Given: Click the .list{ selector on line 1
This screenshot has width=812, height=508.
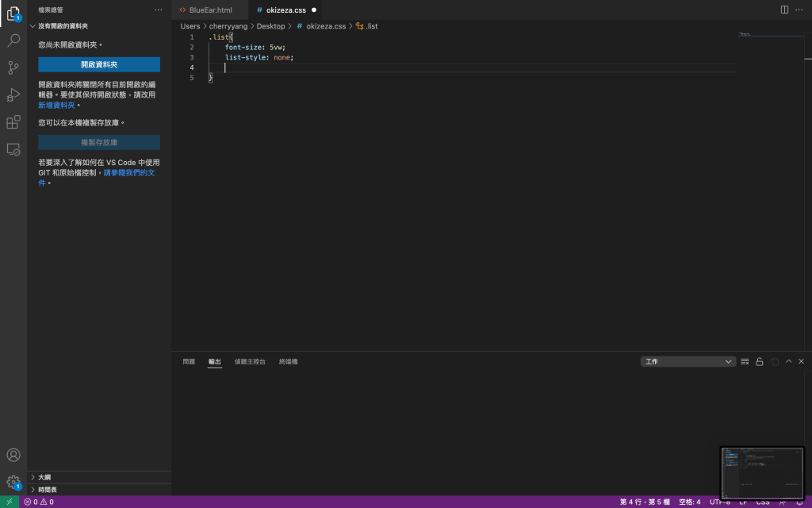Looking at the screenshot, I should (220, 37).
